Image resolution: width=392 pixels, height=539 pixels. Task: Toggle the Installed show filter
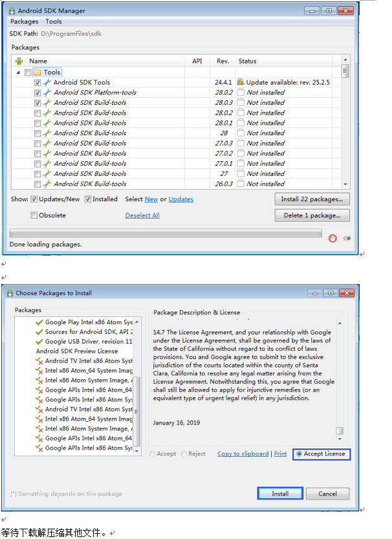pos(88,199)
